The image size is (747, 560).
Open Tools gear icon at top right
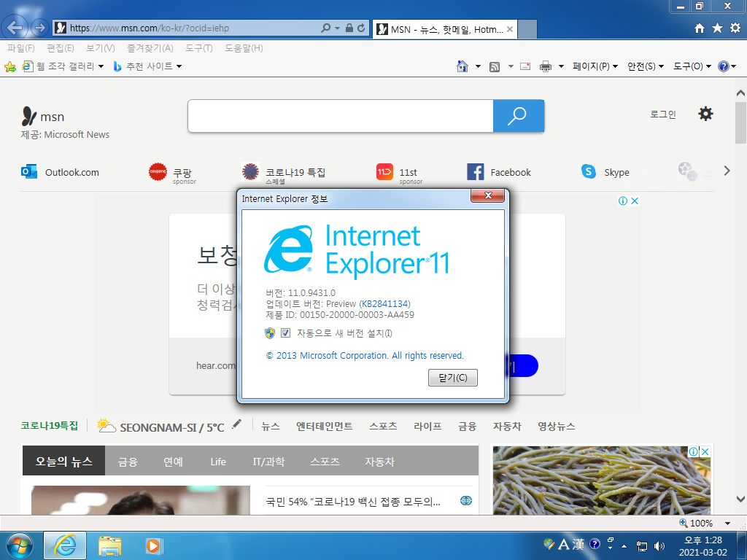pos(735,28)
